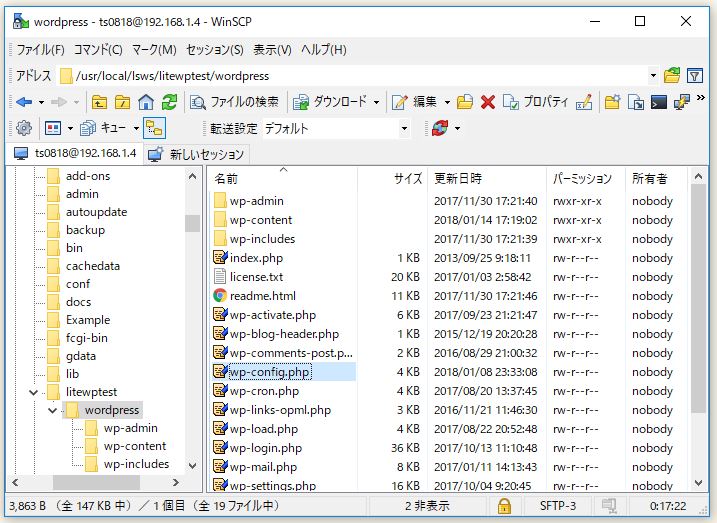Viewport: 717px width, 523px height.
Task: Sort by サイズ column header
Action: point(392,178)
